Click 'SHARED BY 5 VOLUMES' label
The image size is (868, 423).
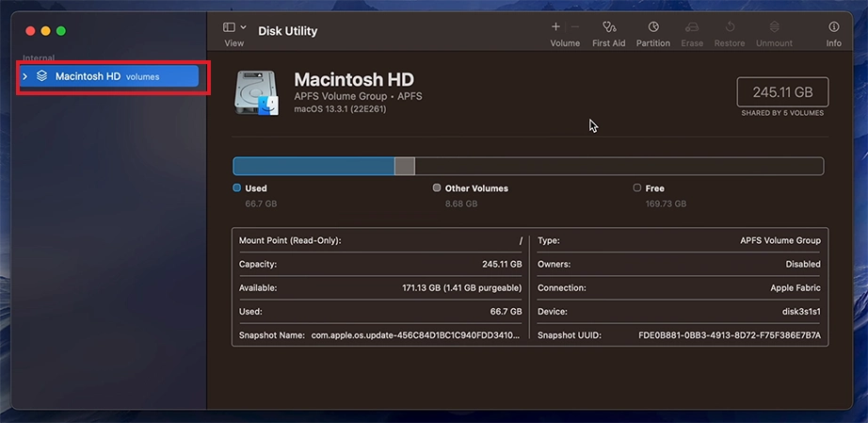(782, 113)
